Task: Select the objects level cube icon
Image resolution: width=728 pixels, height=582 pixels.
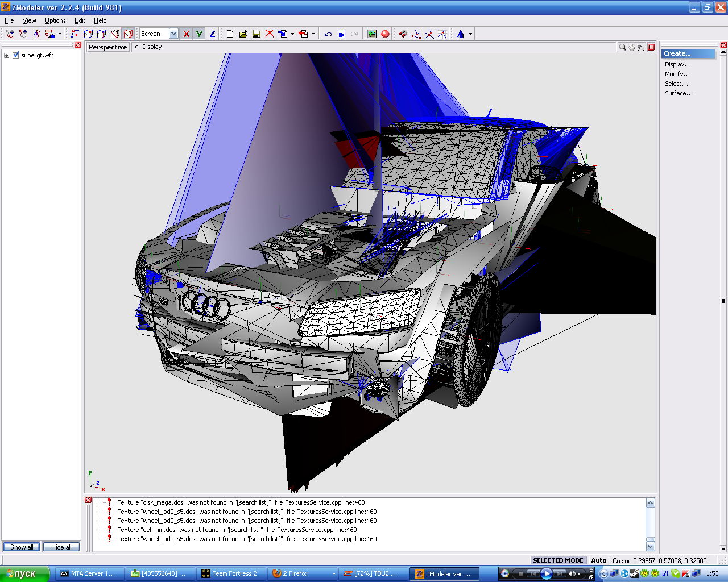Action: coord(115,34)
